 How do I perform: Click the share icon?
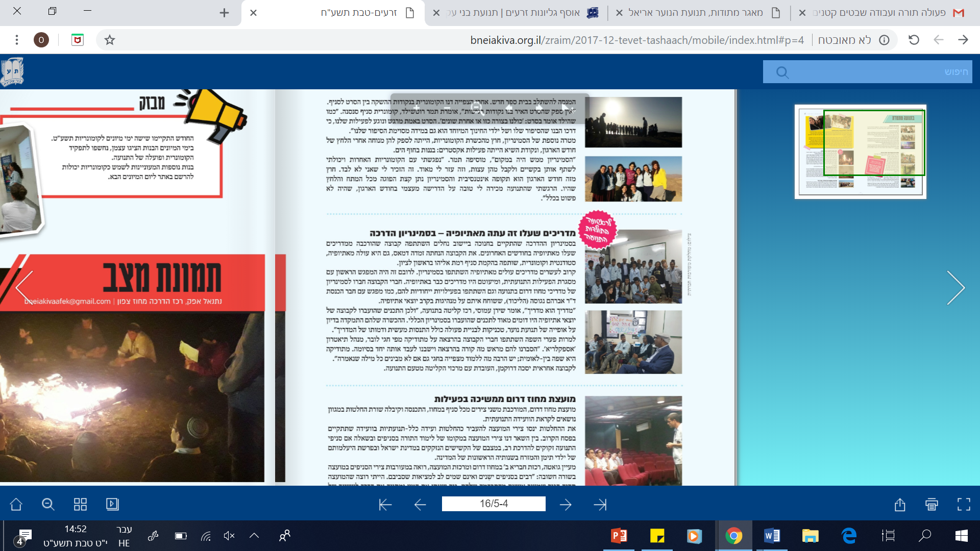tap(900, 505)
